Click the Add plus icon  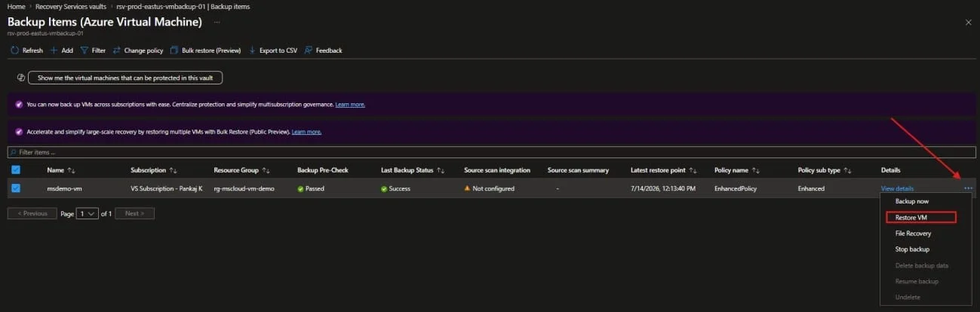pos(54,50)
